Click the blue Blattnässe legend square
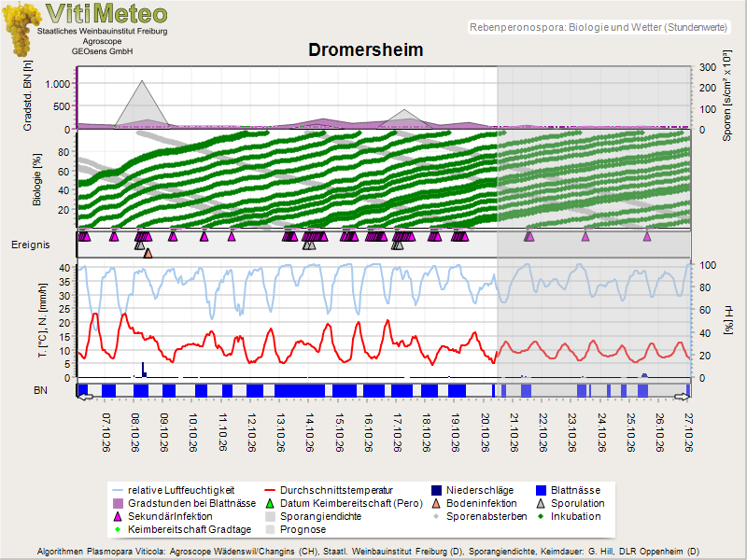The width and height of the screenshot is (747, 560). [541, 491]
